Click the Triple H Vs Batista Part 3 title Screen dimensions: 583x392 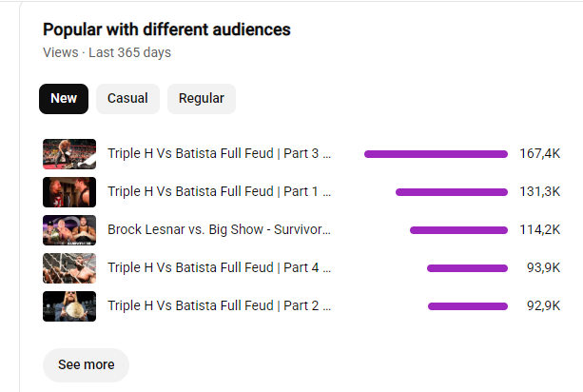coord(219,153)
